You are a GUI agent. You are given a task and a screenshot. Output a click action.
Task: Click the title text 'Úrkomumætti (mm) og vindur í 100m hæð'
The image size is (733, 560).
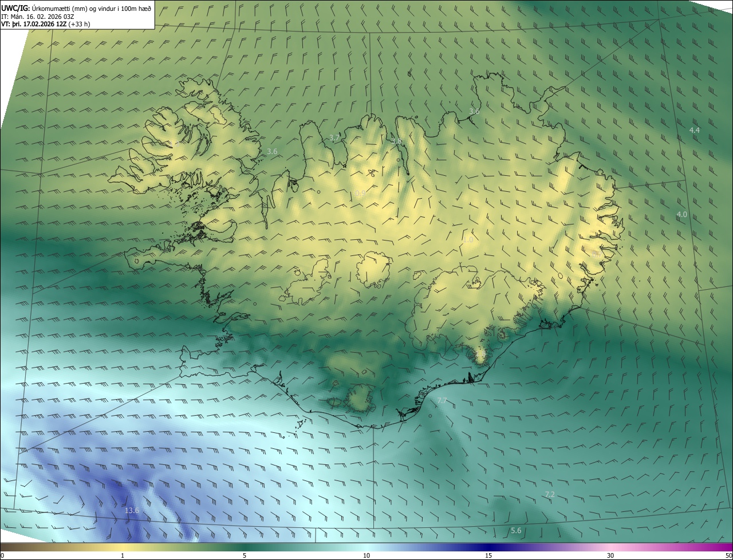tap(91, 8)
